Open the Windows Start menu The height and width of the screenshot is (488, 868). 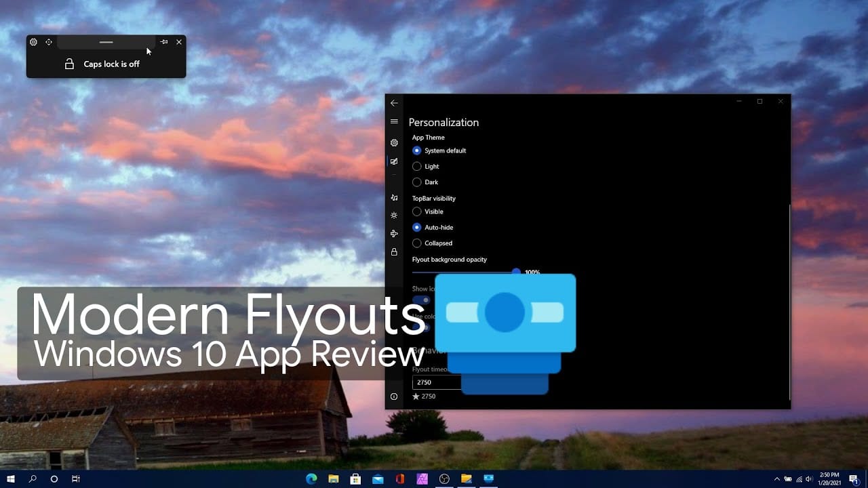pyautogui.click(x=11, y=479)
